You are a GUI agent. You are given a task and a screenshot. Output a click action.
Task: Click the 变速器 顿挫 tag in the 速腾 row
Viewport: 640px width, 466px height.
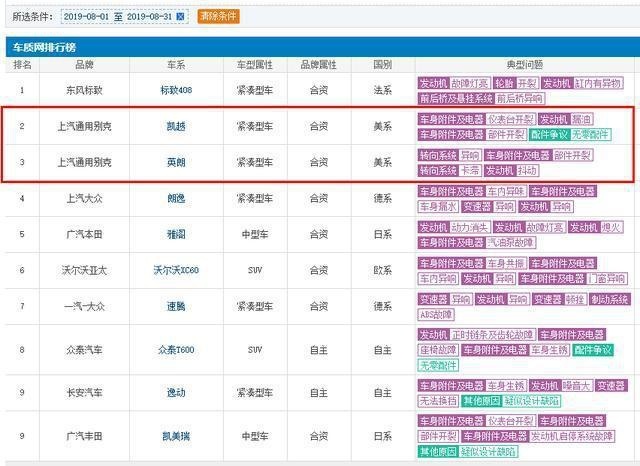tap(560, 299)
